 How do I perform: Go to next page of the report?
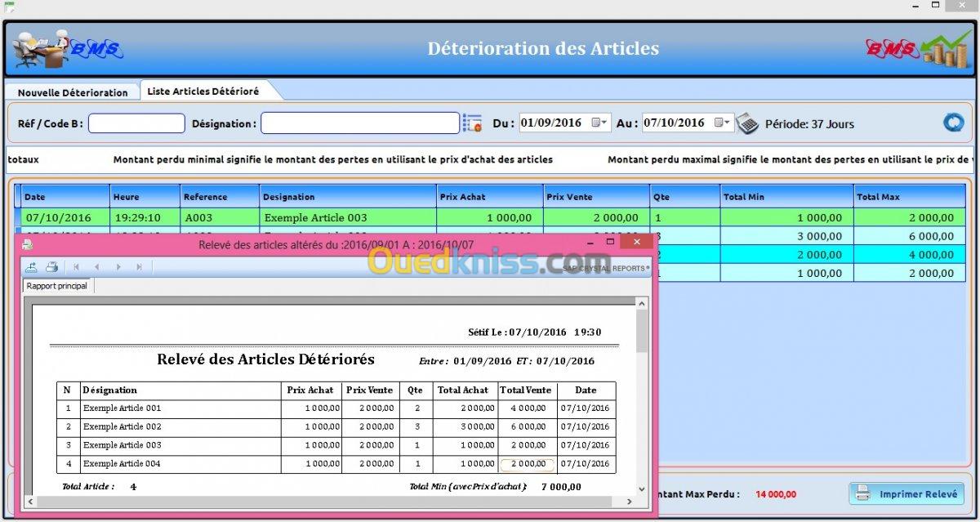[x=118, y=266]
